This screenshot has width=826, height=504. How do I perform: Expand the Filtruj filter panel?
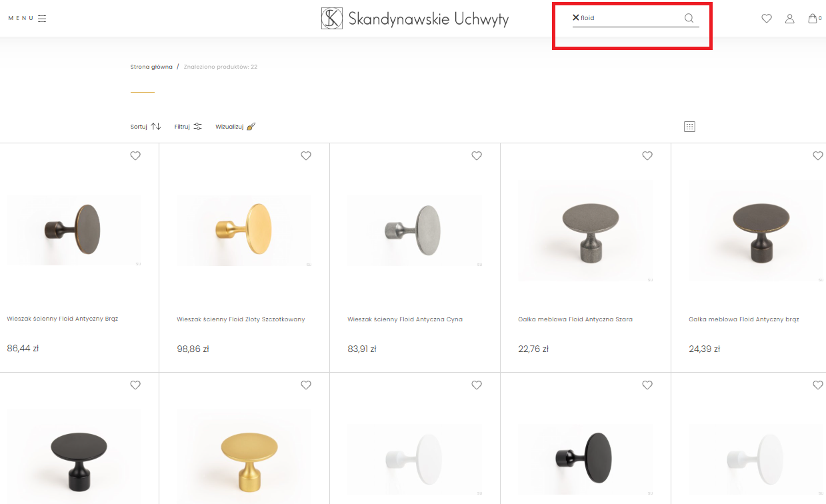(188, 127)
